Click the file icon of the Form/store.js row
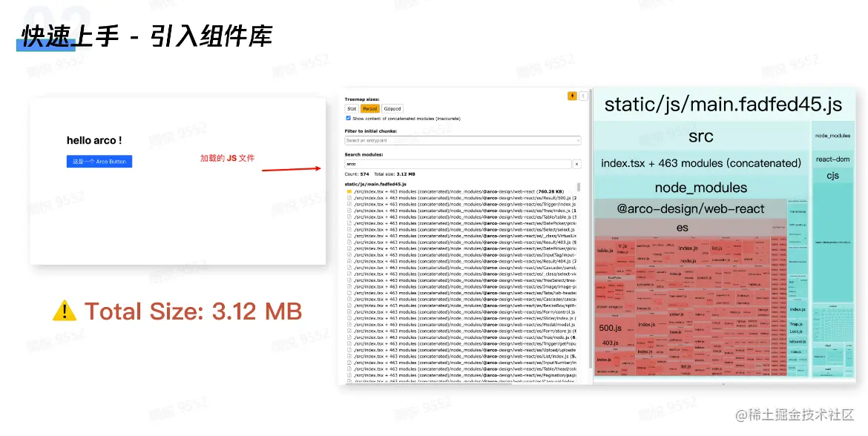The height and width of the screenshot is (436, 868). tap(349, 331)
